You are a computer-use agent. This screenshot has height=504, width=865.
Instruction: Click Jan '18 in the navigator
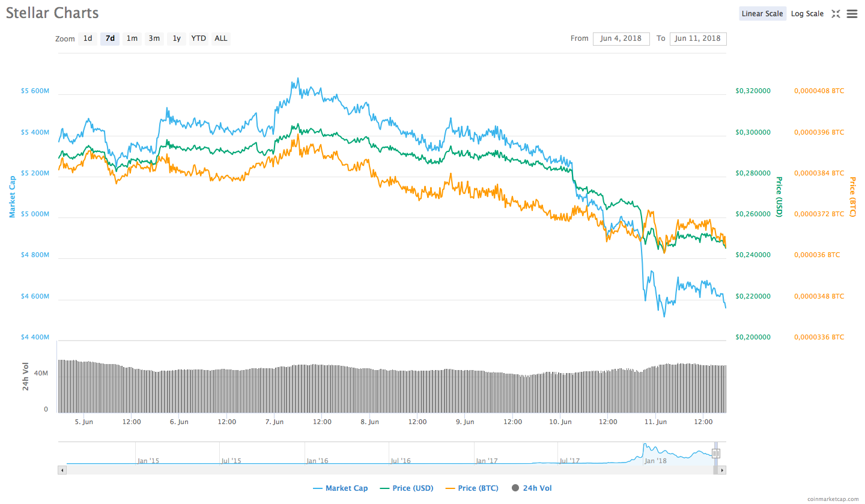(x=655, y=461)
